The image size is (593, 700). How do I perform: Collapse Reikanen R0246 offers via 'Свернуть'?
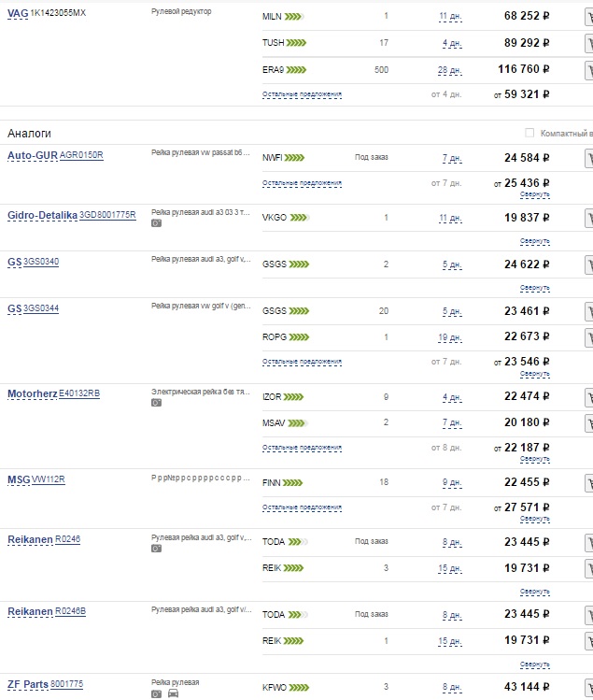534,592
